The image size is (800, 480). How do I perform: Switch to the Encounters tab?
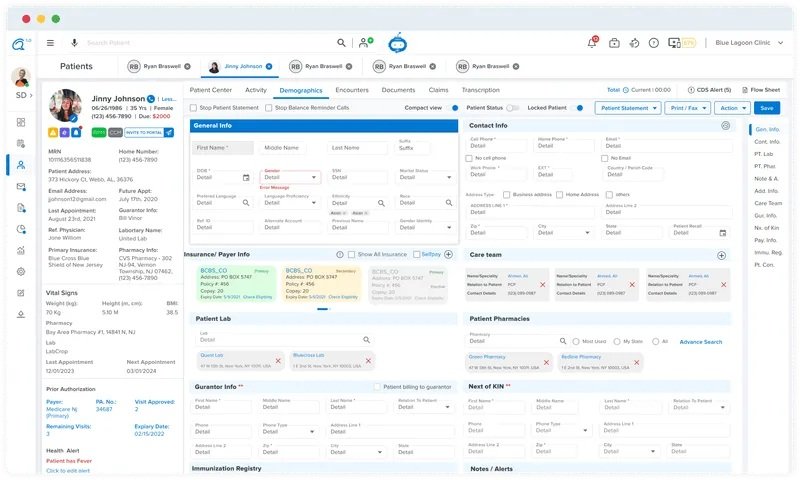(351, 90)
